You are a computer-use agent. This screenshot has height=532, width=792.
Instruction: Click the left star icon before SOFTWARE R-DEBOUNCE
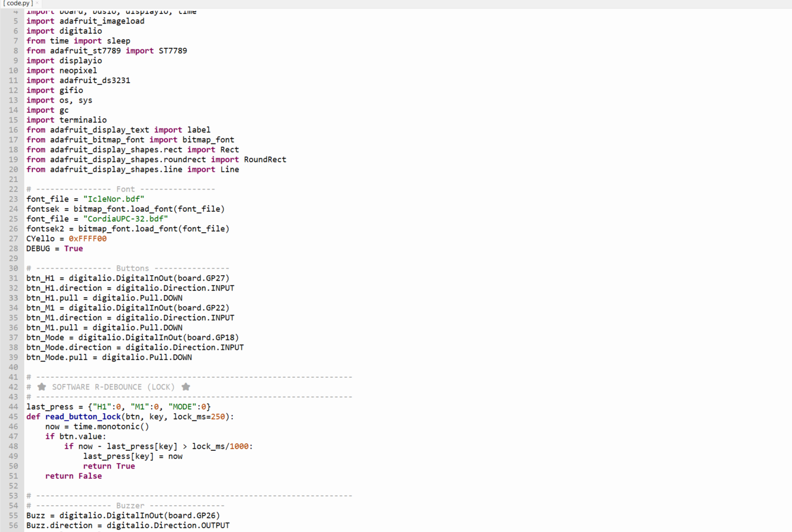pos(41,387)
